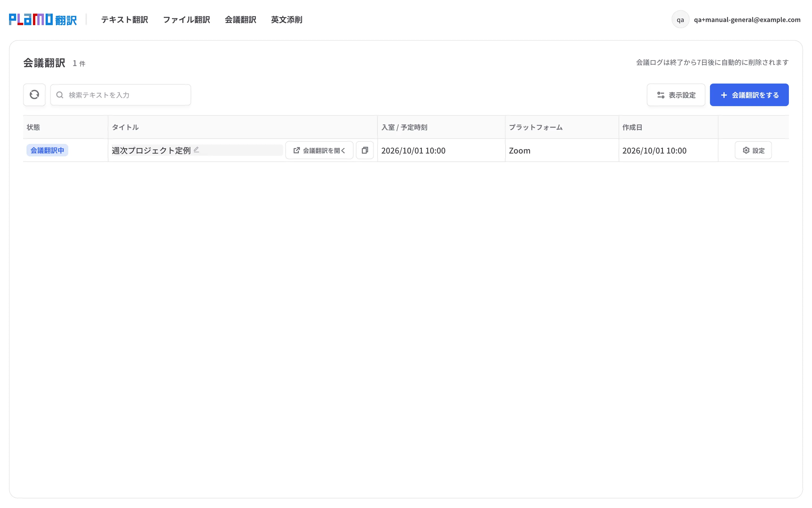This screenshot has height=508, width=812.
Task: Select the 週次プロジェクト定例 title text
Action: (151, 150)
